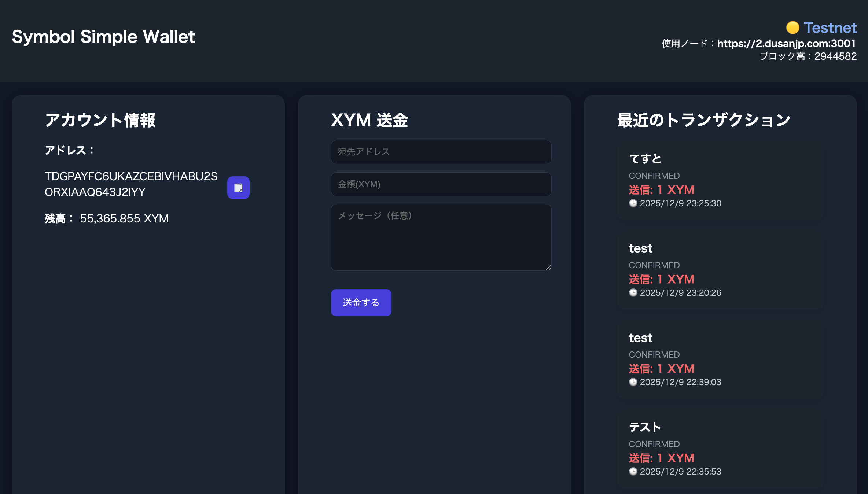This screenshot has width=868, height=494.
Task: Click clock icon on 23:20:26 transaction
Action: pos(633,292)
